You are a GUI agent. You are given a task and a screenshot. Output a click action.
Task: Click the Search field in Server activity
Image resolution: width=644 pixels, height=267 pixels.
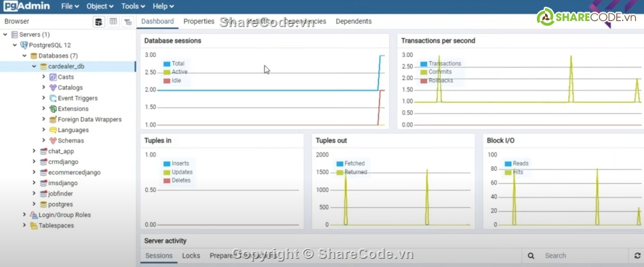click(584, 255)
